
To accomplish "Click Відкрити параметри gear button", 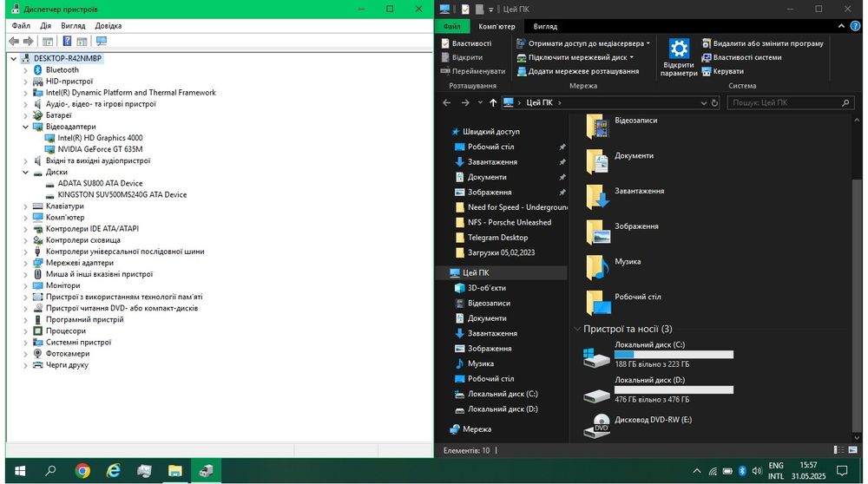I will [x=679, y=57].
